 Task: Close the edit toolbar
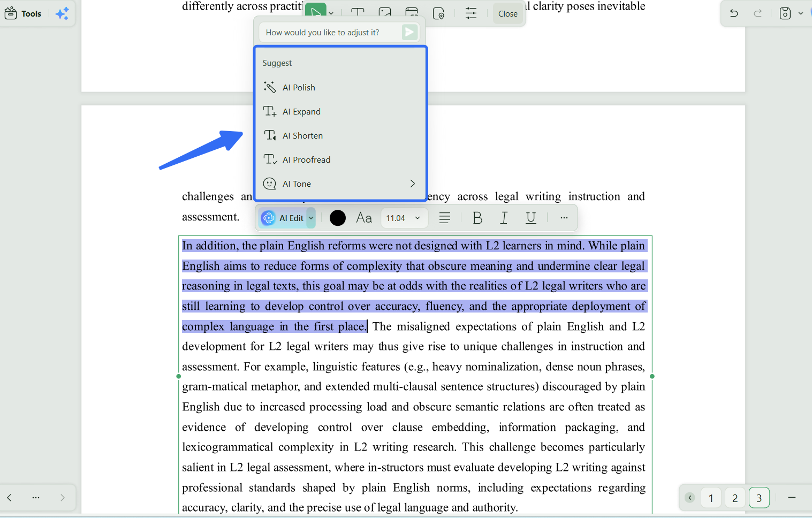coord(508,14)
